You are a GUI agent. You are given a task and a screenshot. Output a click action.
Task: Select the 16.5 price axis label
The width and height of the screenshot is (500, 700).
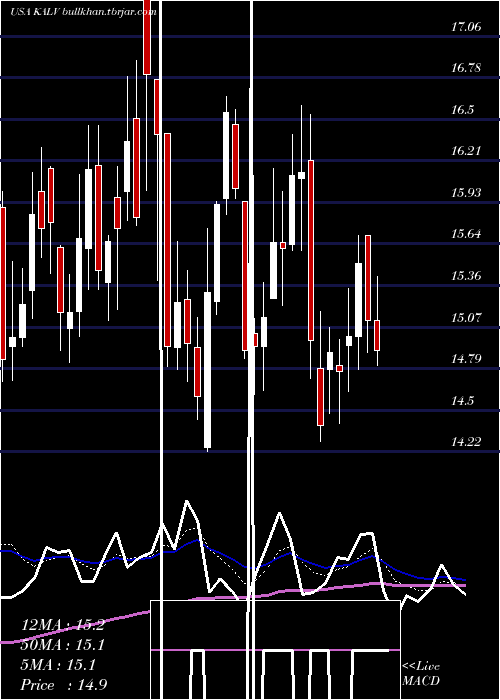pyautogui.click(x=462, y=110)
